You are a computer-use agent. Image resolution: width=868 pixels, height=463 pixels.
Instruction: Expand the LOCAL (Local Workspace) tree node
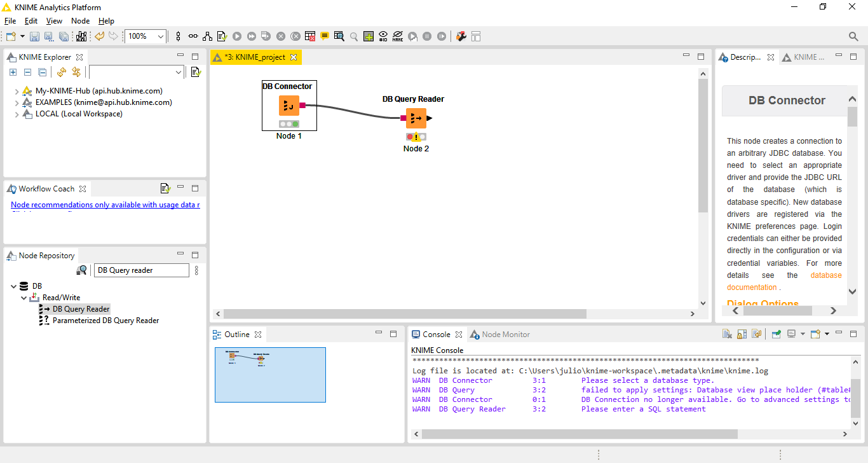[17, 114]
